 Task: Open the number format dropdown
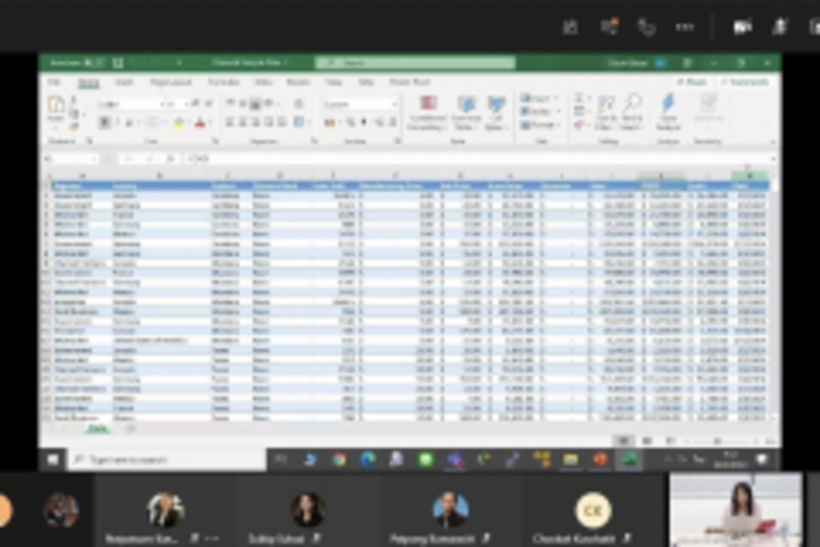(394, 104)
